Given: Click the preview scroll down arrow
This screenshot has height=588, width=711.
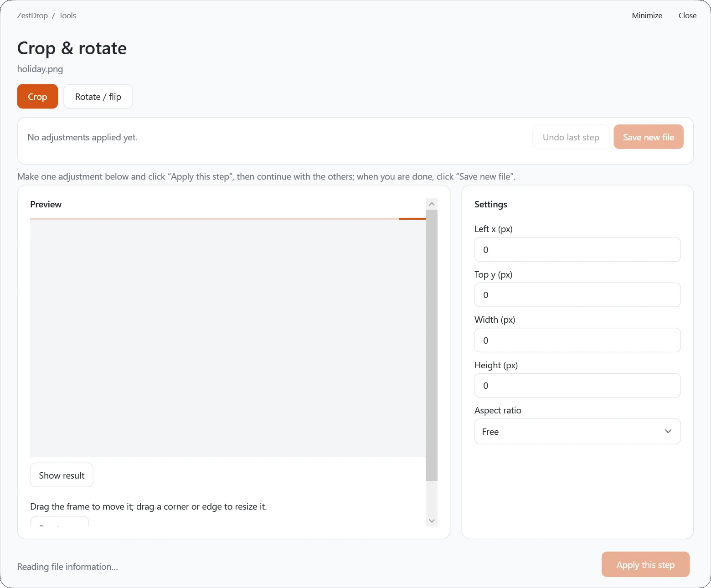Looking at the screenshot, I should click(x=432, y=521).
